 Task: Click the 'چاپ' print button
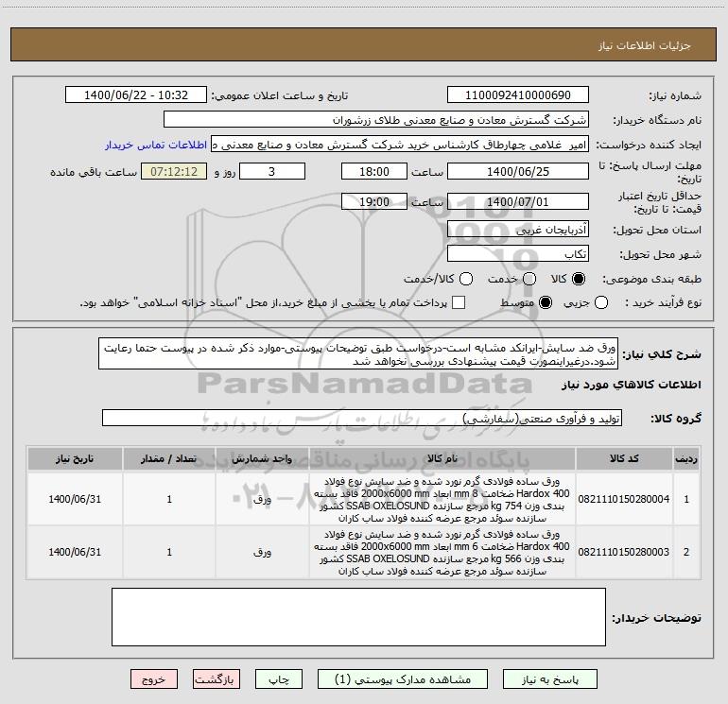click(x=279, y=679)
